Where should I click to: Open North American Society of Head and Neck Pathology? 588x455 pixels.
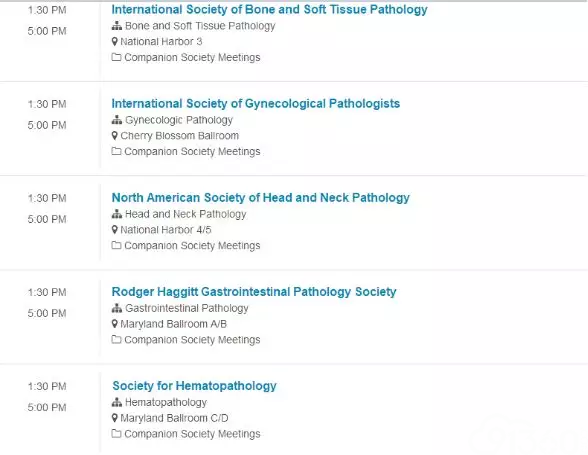[261, 198]
